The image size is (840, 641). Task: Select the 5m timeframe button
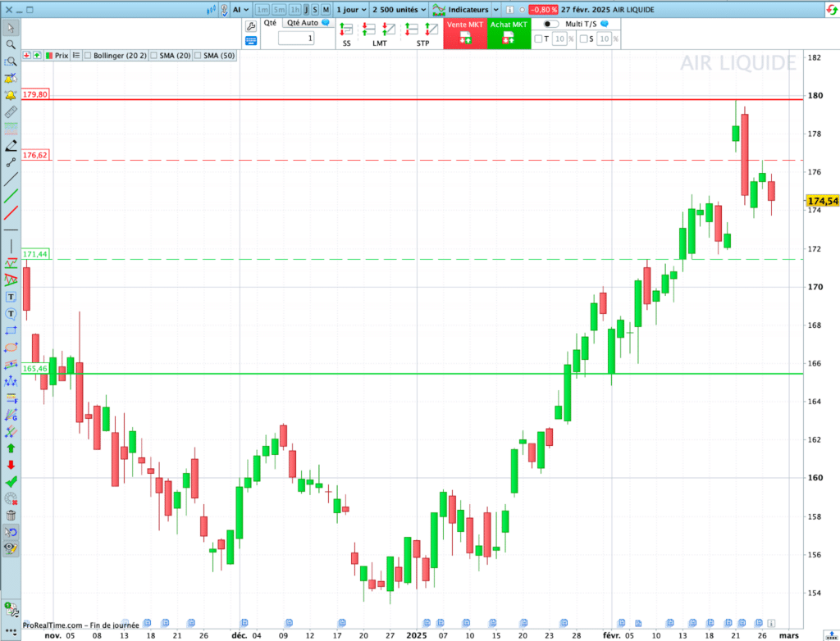pyautogui.click(x=279, y=10)
